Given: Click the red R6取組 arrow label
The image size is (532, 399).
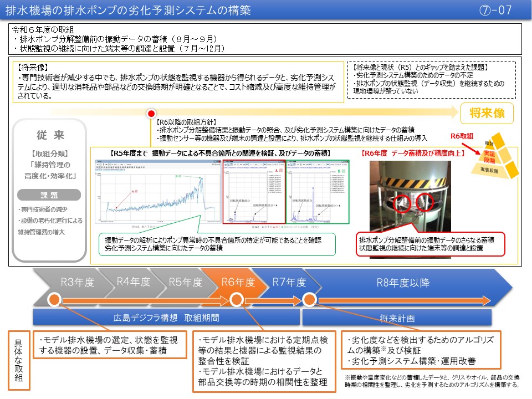Looking at the screenshot, I should pyautogui.click(x=462, y=136).
